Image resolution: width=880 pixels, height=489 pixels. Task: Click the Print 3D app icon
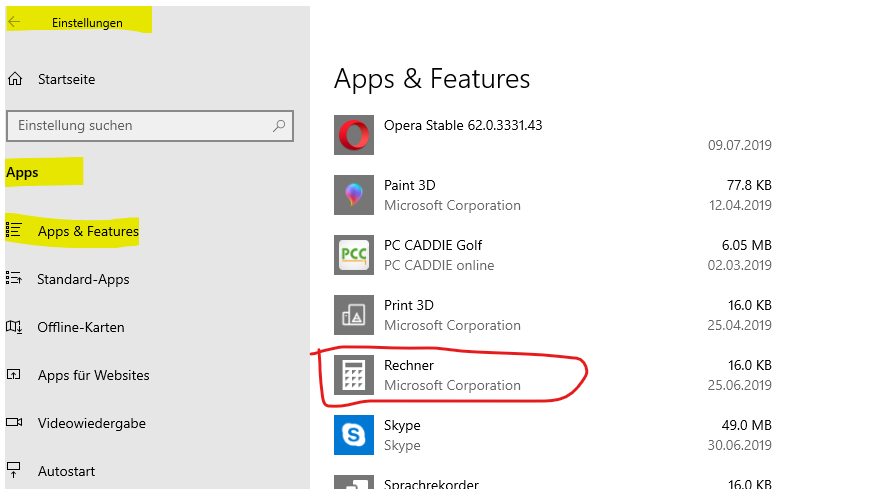pos(354,315)
